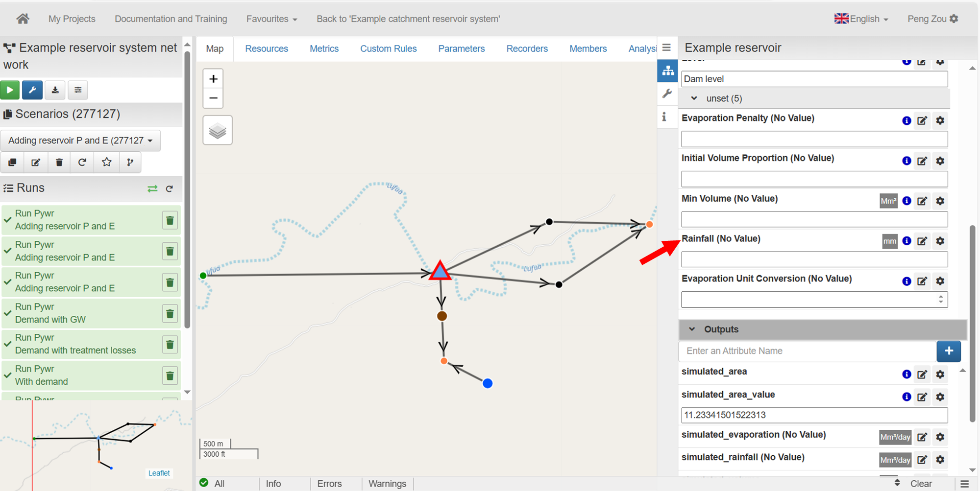Screen dimensions: 980x491
Task: Toggle the runs compare arrows icon
Action: click(152, 189)
